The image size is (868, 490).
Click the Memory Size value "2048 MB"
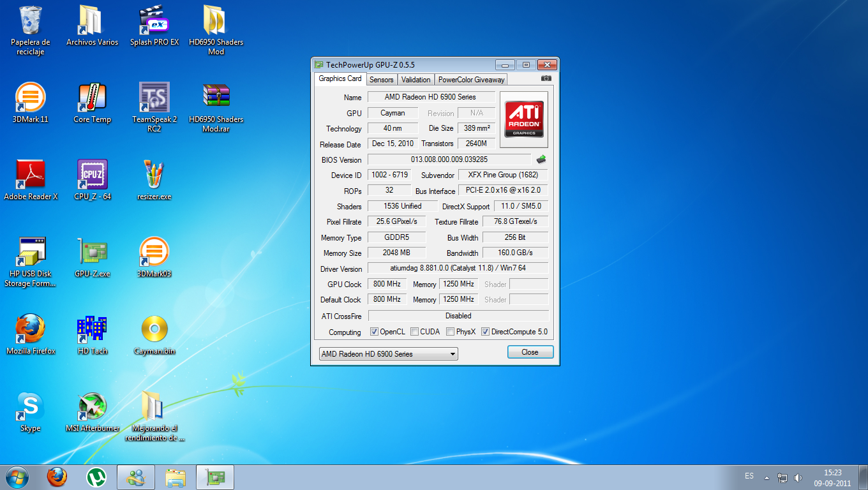tap(396, 253)
